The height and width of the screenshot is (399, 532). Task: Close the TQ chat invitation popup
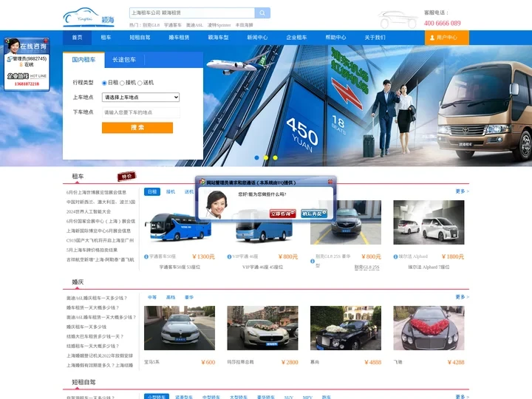(330, 182)
